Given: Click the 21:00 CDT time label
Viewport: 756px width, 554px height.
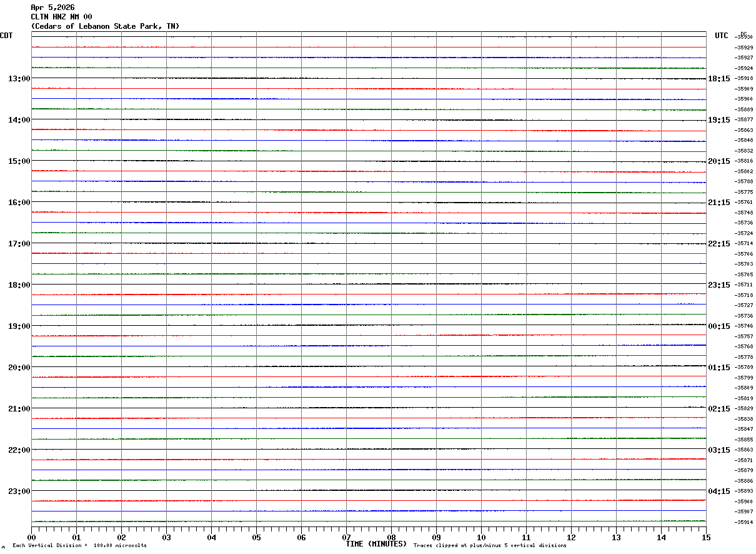Looking at the screenshot, I should click(19, 409).
